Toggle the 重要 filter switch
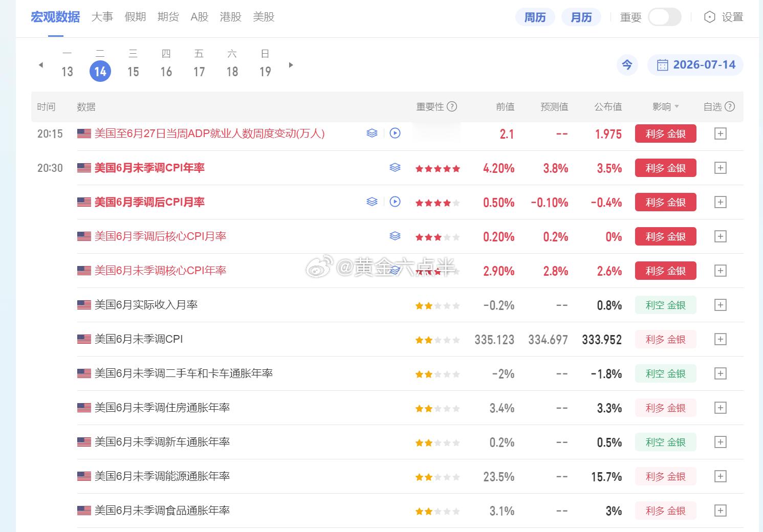 click(x=664, y=17)
